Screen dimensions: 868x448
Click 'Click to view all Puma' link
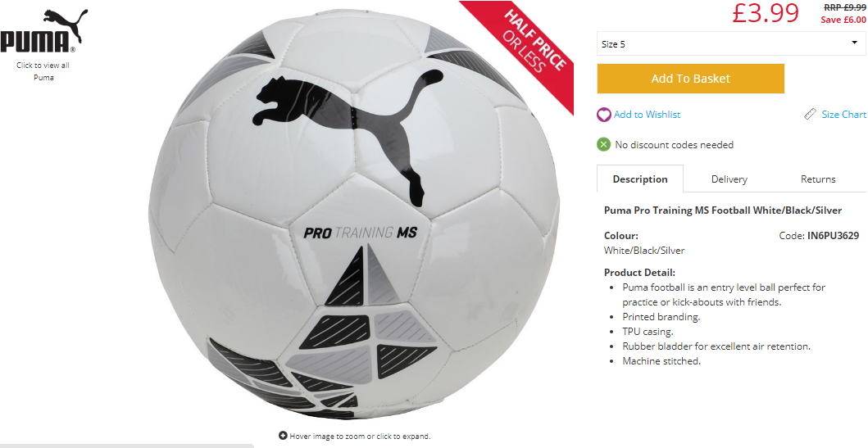click(43, 71)
